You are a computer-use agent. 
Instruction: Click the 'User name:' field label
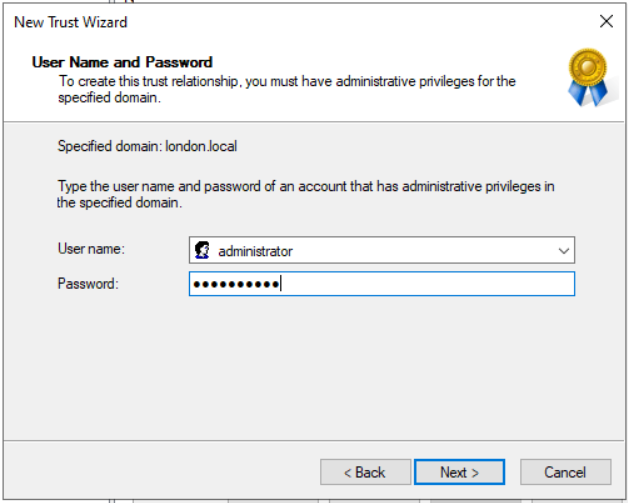[x=91, y=249]
